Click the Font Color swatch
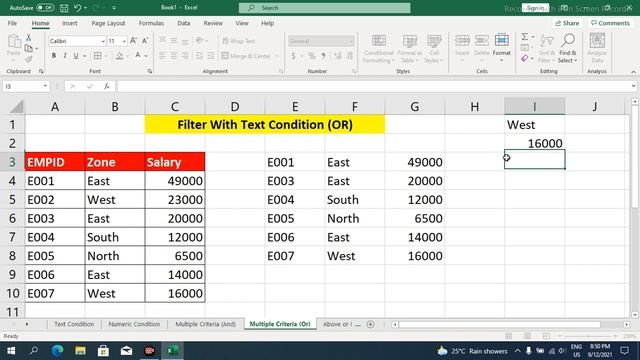This screenshot has height=360, width=640. 138,56
